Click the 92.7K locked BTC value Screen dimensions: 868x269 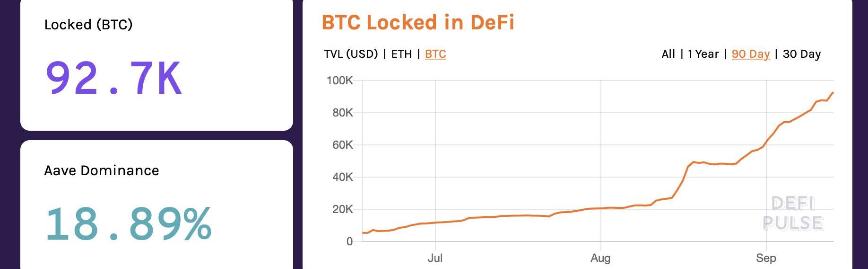pyautogui.click(x=113, y=78)
